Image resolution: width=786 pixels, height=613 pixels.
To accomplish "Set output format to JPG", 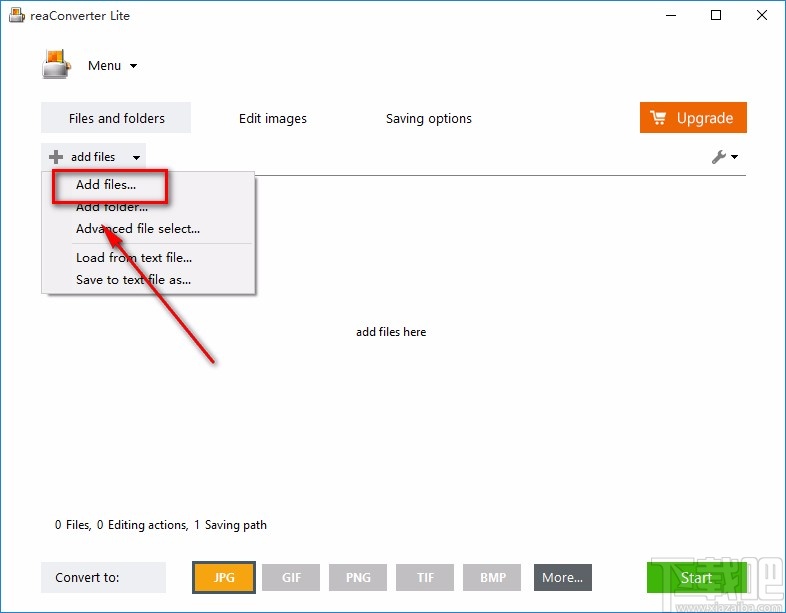I will point(224,577).
